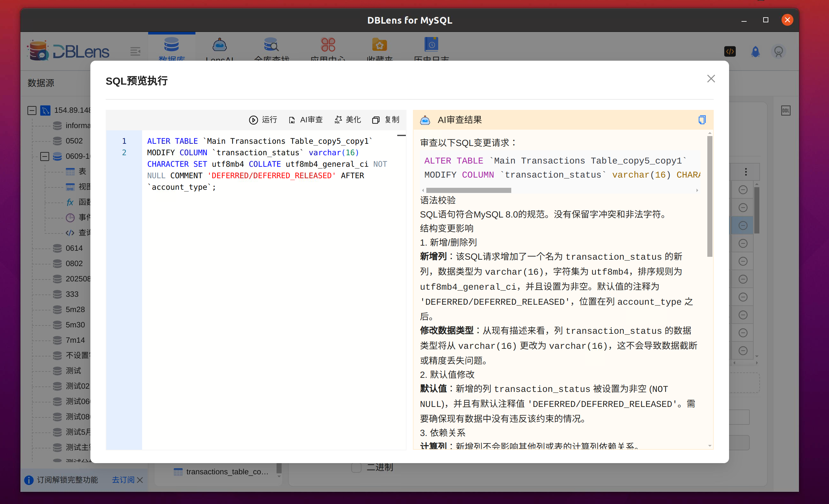This screenshot has height=504, width=829.
Task: Open the 视图 views node
Action: point(78,187)
